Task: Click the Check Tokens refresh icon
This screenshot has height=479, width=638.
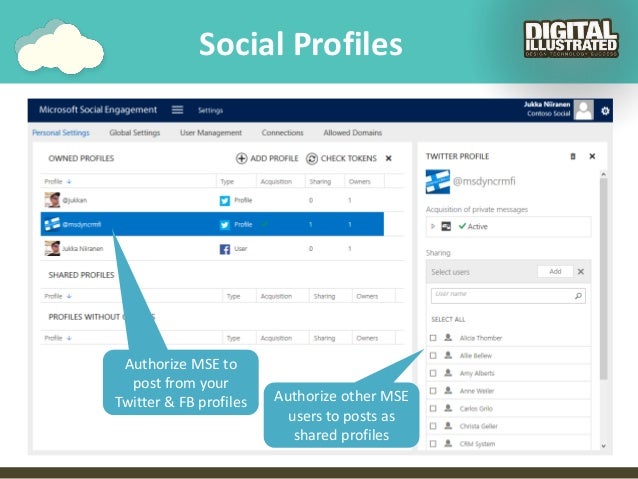Action: (312, 158)
